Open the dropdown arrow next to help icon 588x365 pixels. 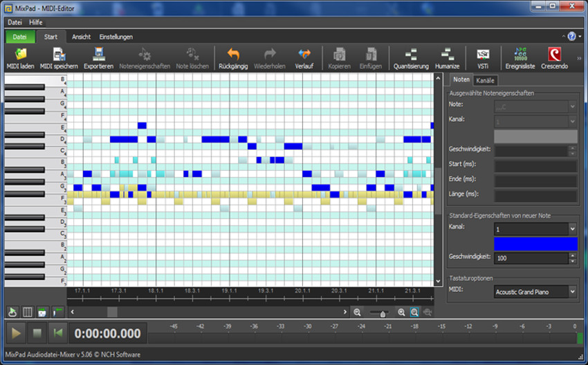(x=580, y=37)
